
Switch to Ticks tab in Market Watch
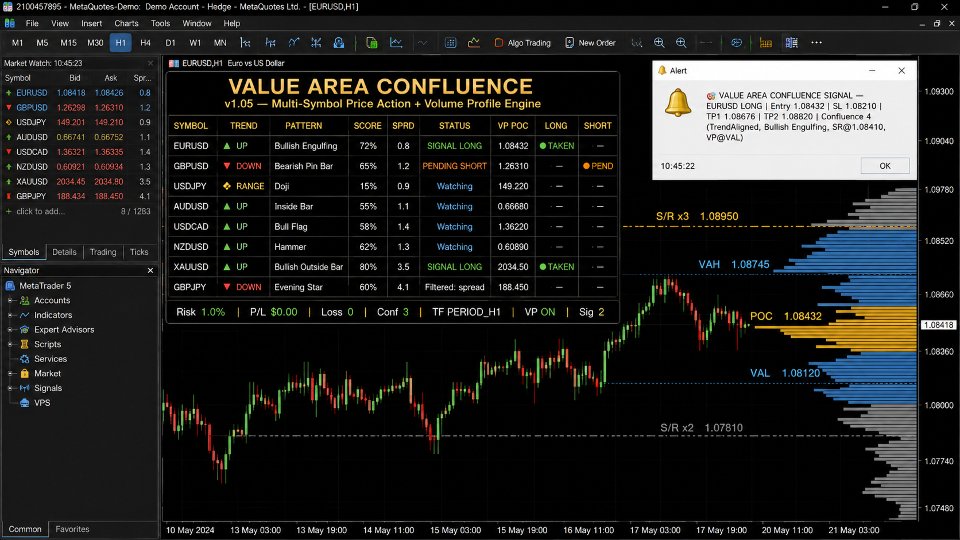(139, 252)
